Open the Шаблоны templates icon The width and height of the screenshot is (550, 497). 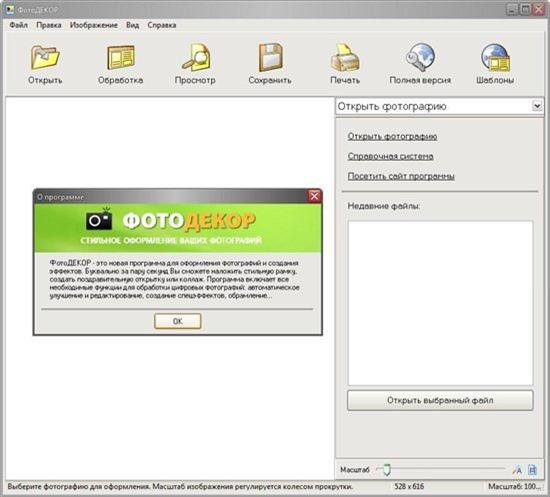[x=495, y=57]
